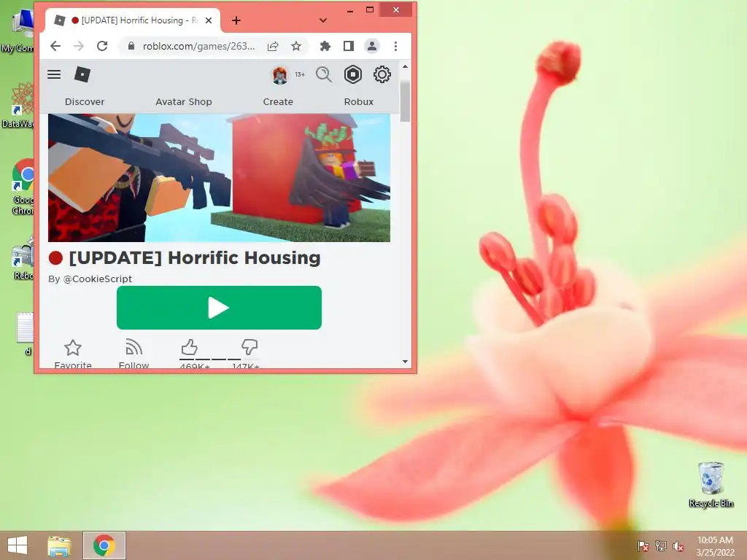Open Action Center flag tray icon

[x=643, y=546]
